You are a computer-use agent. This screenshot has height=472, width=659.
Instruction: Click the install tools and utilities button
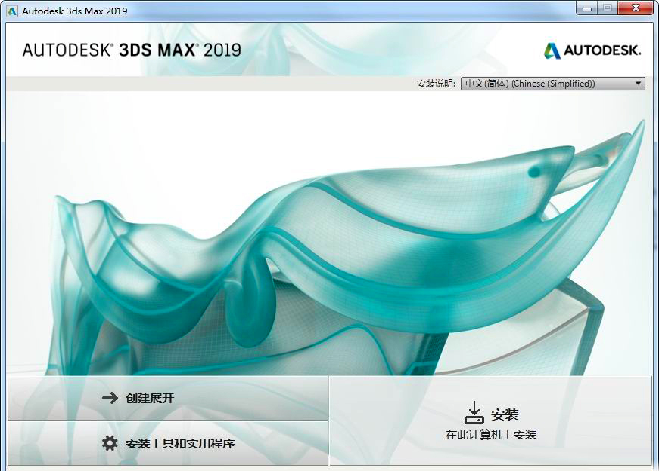coord(168,443)
